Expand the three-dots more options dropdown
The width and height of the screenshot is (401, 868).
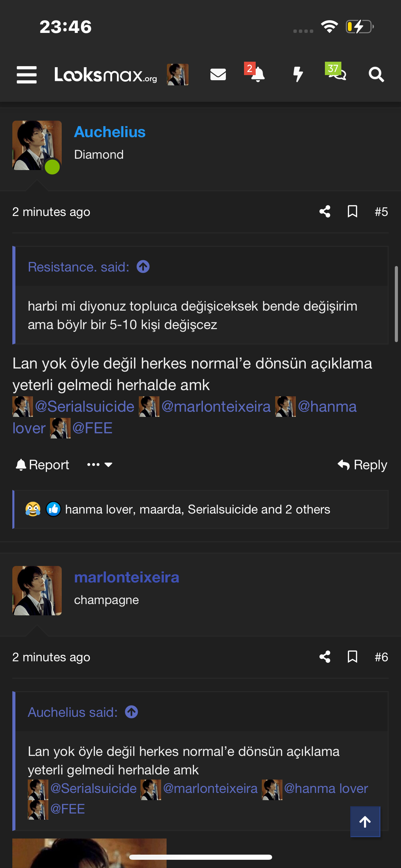pos(99,465)
